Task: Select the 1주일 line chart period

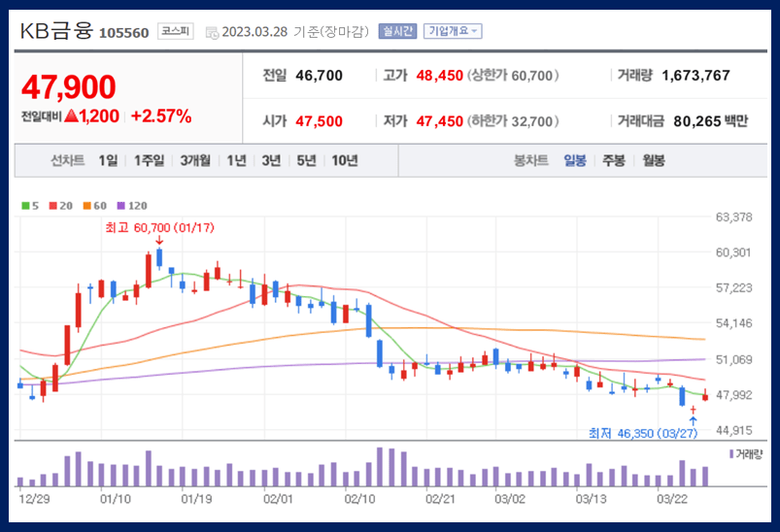Action: (x=150, y=160)
